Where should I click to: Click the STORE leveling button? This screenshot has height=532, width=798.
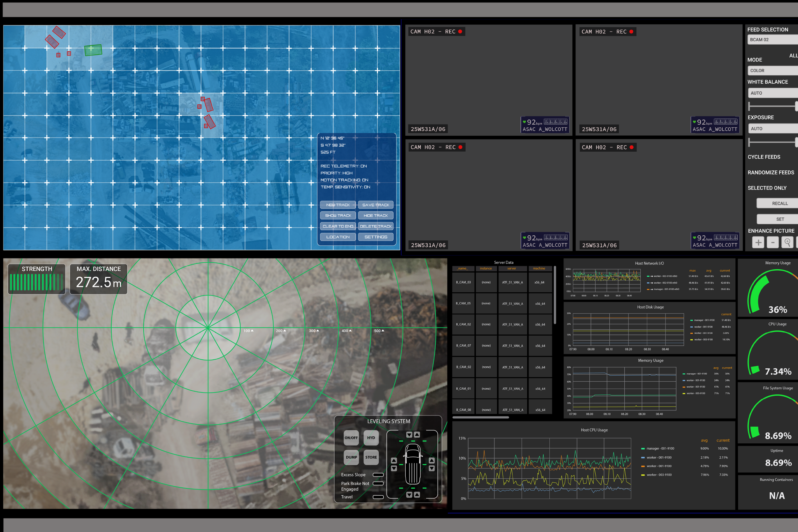pos(371,457)
